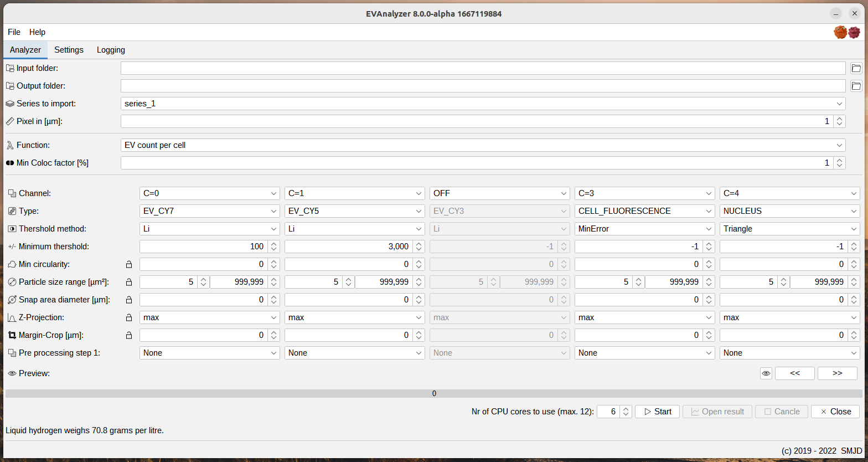Open the MinError threshold method dropdown
This screenshot has height=462, width=868.
pos(645,229)
